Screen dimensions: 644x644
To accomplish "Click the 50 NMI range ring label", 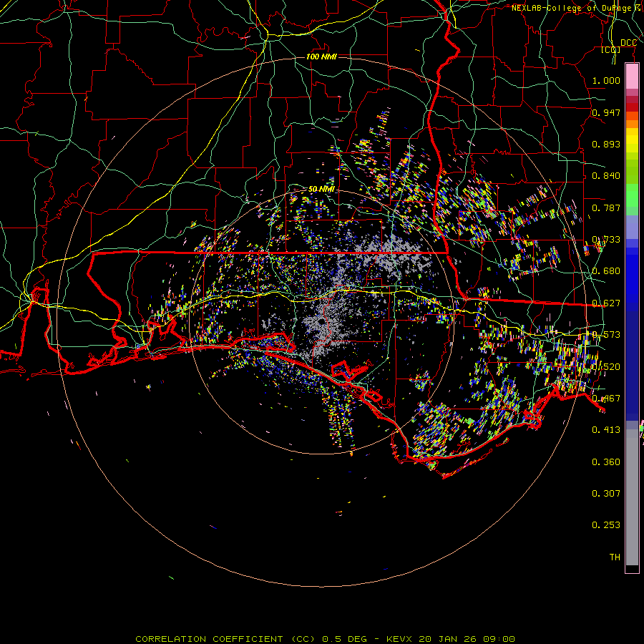I will (x=321, y=189).
